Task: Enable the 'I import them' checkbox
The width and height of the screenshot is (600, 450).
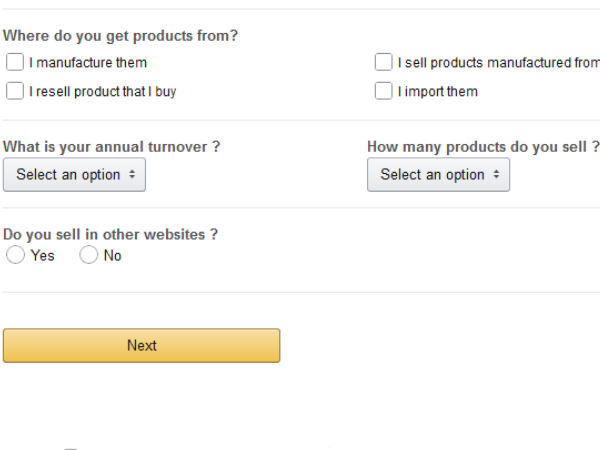Action: click(x=383, y=92)
